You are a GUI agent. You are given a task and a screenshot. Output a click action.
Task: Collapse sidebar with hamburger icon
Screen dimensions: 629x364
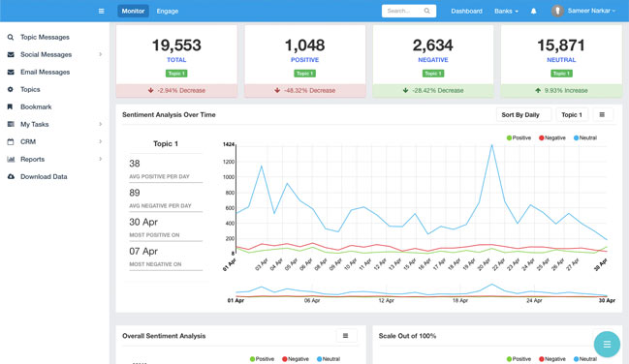point(101,11)
